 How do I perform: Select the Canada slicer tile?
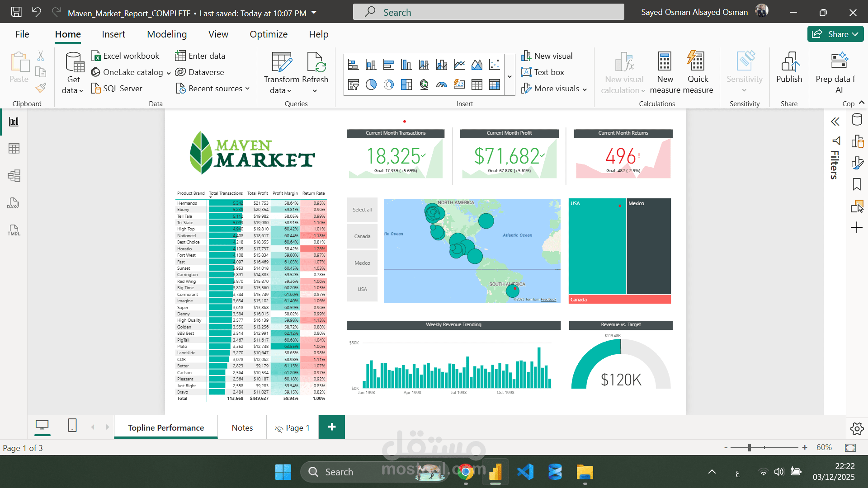pyautogui.click(x=362, y=236)
